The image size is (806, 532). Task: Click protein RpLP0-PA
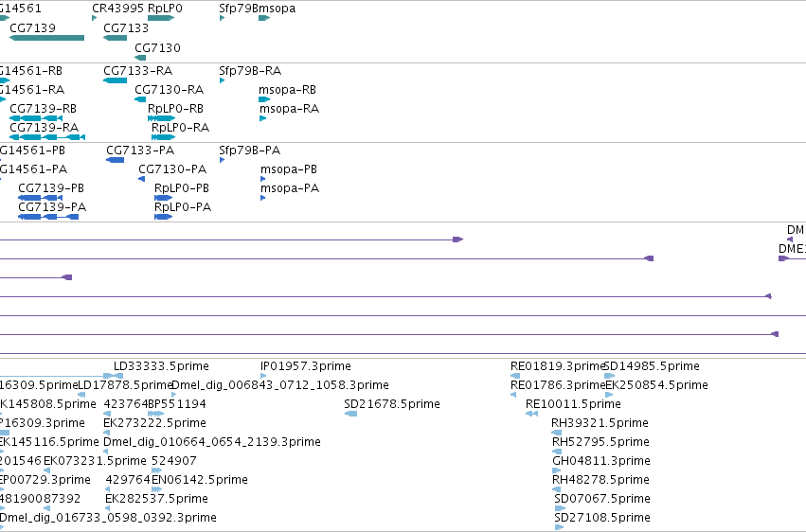click(164, 217)
